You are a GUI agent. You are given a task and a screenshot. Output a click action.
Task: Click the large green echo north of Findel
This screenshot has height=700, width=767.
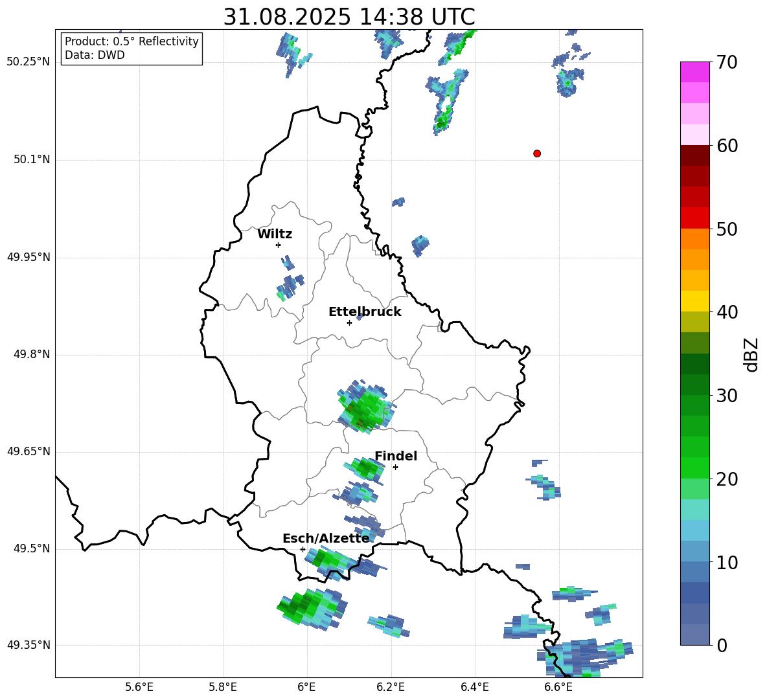[366, 407]
